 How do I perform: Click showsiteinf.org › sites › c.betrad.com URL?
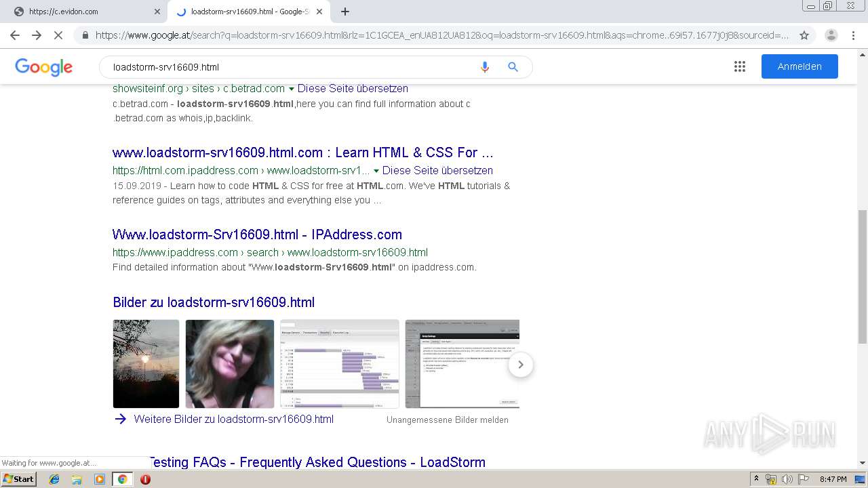[x=199, y=89]
